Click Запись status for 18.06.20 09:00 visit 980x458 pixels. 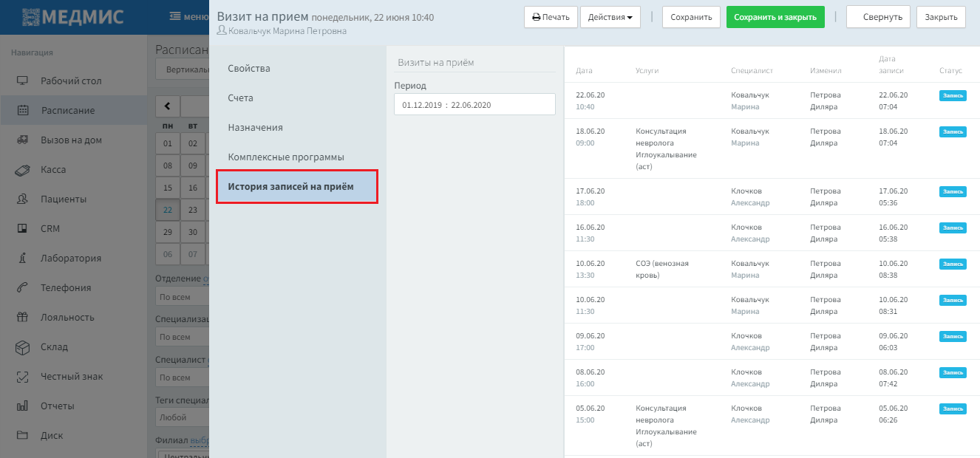tap(953, 131)
